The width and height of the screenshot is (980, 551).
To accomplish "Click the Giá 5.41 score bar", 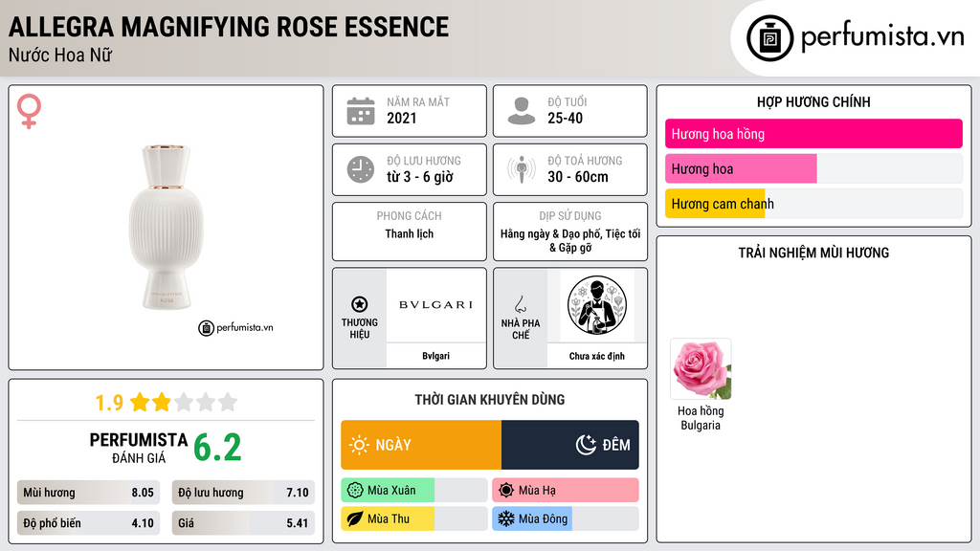I will click(x=243, y=523).
